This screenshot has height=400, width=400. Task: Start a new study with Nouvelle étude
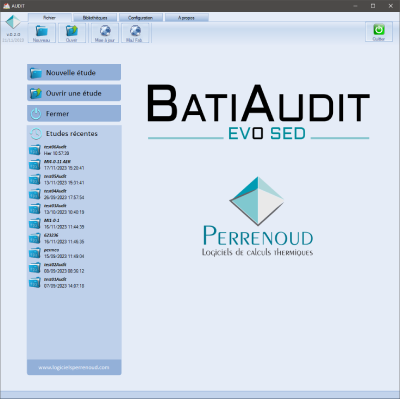(74, 72)
